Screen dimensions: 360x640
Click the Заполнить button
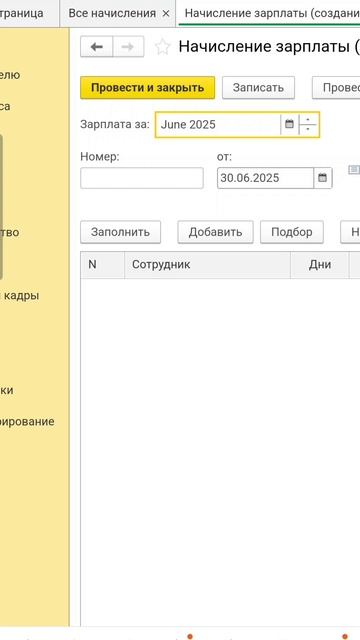pos(120,232)
